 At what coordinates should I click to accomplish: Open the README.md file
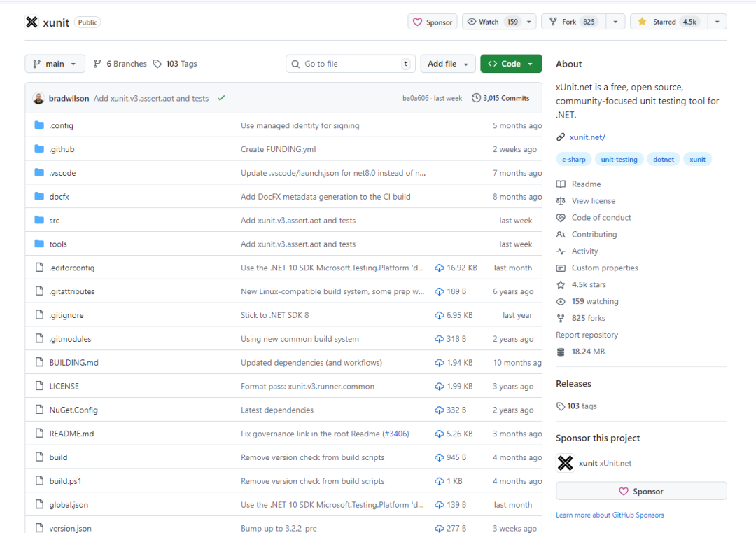(71, 434)
